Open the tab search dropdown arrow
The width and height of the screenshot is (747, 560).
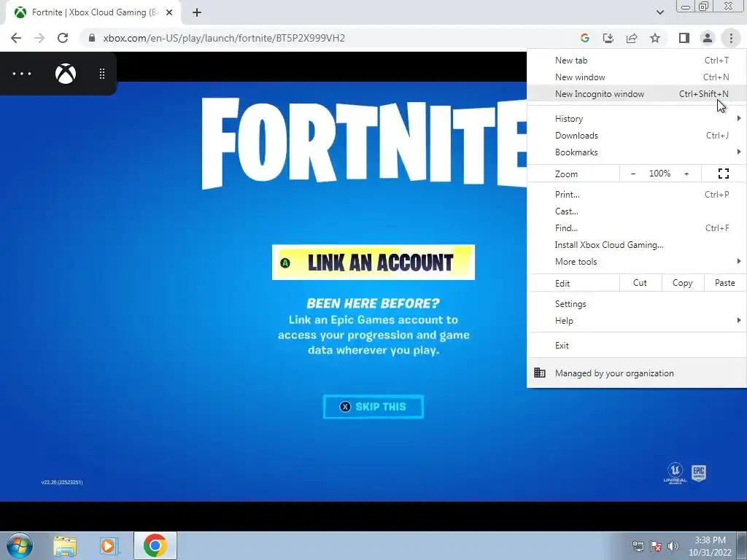[659, 12]
